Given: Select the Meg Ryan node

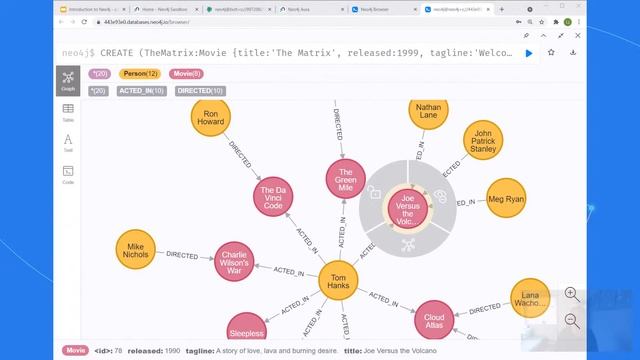Looking at the screenshot, I should click(506, 198).
